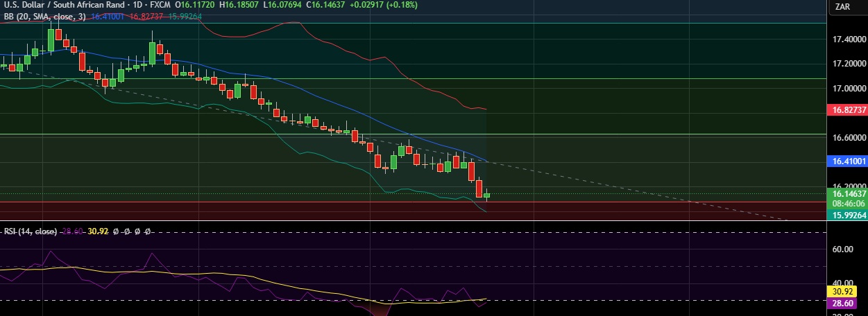Open the ZAR currency selector
868x316 pixels.
pyautogui.click(x=843, y=7)
